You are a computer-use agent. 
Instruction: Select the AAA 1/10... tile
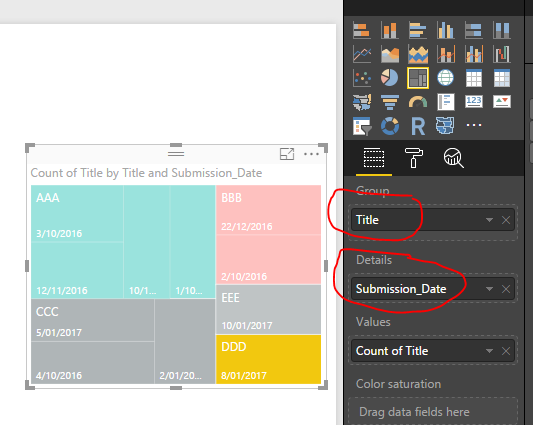click(193, 242)
